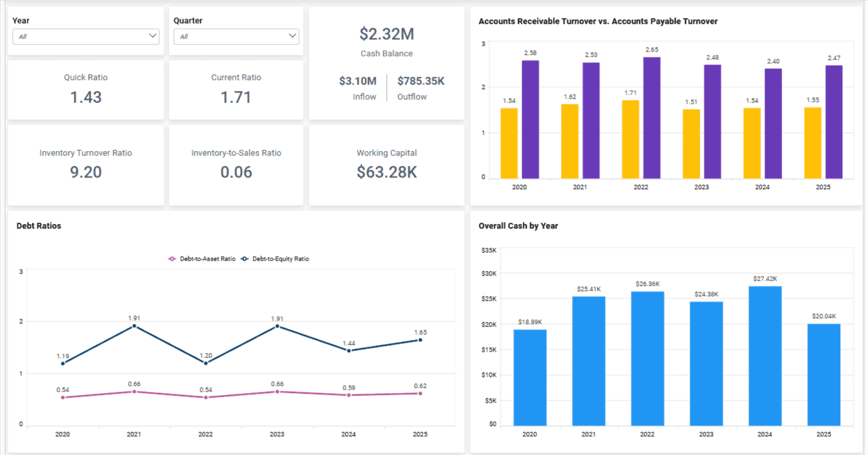Select the Current Ratio KPI card
The image size is (868, 455).
click(x=236, y=90)
